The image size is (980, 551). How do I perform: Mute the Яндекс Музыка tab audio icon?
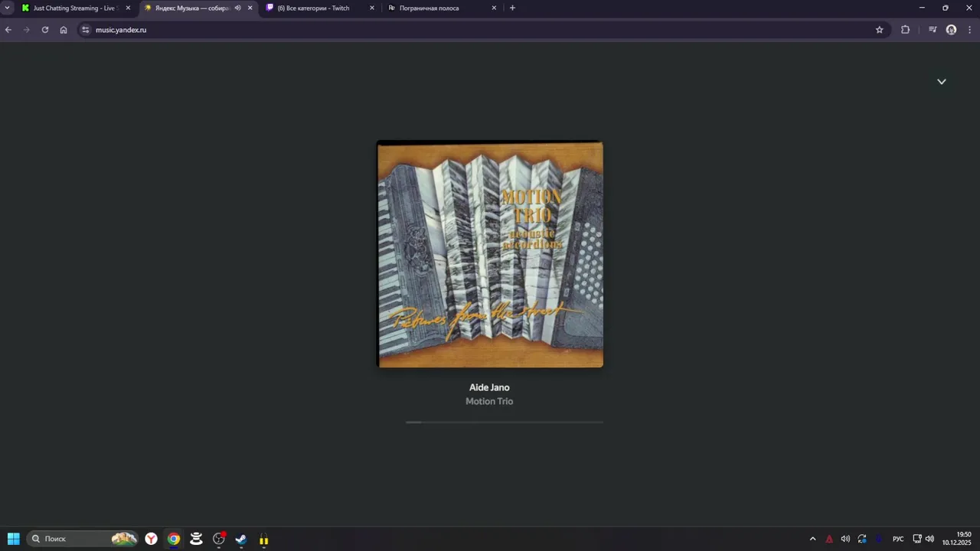237,8
